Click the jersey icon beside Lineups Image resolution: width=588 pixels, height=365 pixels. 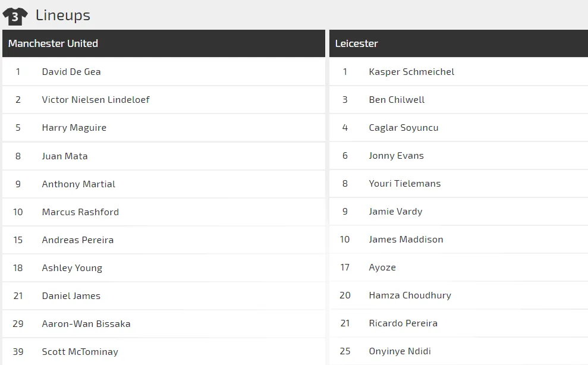pyautogui.click(x=15, y=16)
